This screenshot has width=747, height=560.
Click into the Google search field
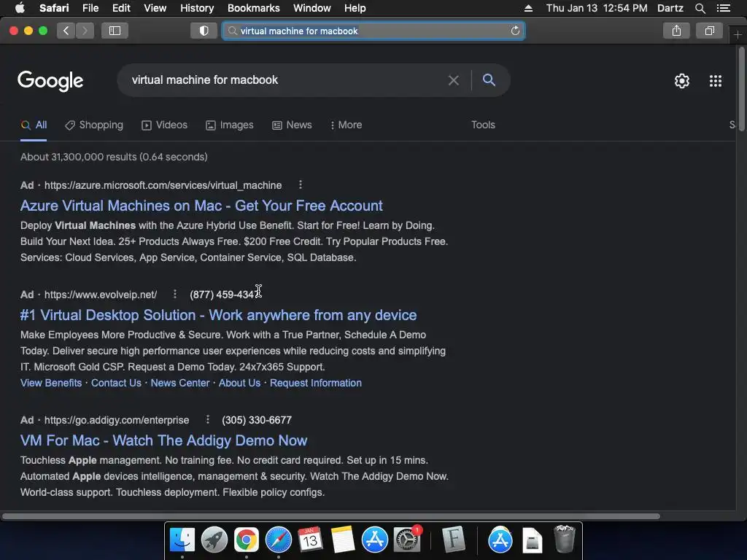[x=286, y=80]
